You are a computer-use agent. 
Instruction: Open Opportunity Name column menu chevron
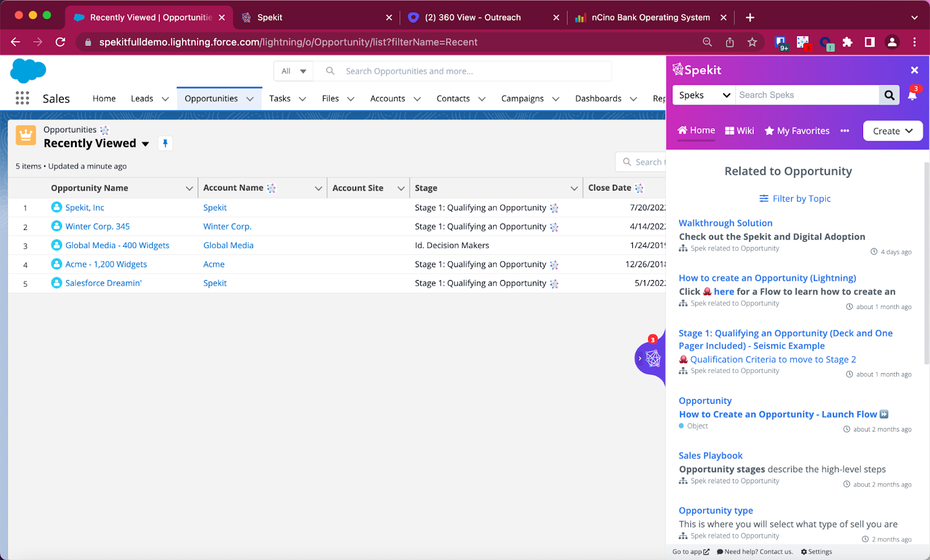click(189, 188)
